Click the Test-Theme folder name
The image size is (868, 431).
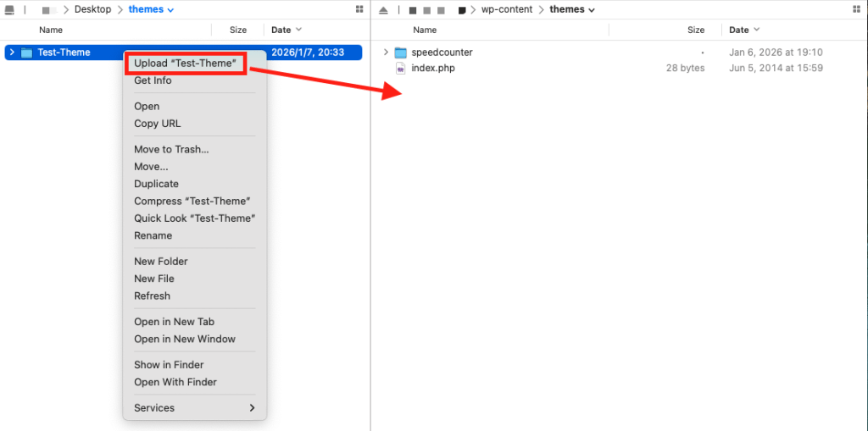(64, 52)
